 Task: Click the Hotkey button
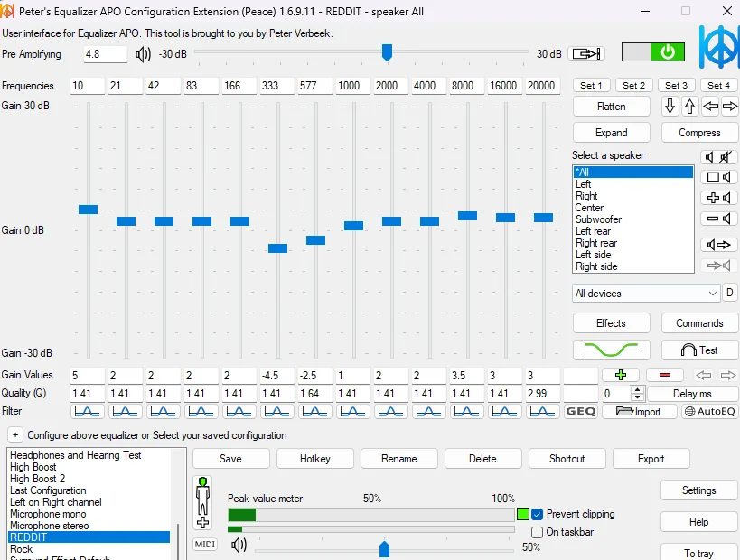pyautogui.click(x=314, y=459)
